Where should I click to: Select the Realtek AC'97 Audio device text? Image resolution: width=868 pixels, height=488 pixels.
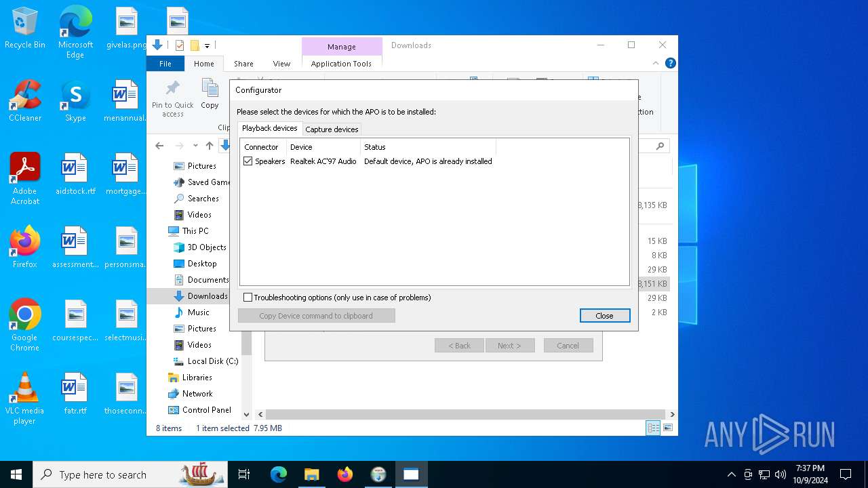tap(323, 161)
